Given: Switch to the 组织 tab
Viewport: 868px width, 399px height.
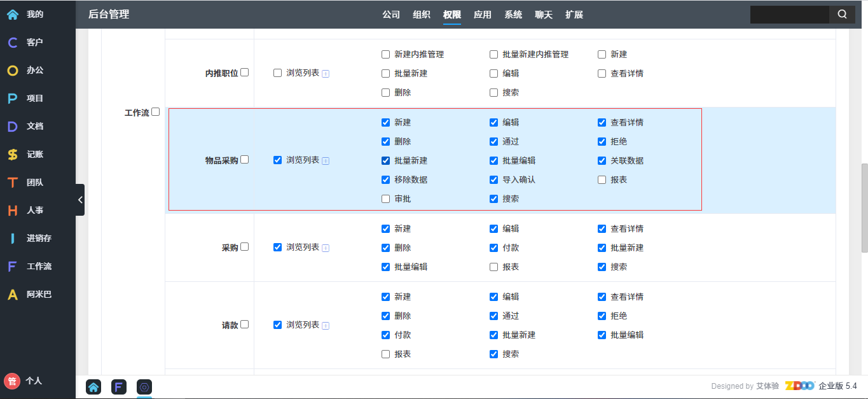Looking at the screenshot, I should (422, 15).
